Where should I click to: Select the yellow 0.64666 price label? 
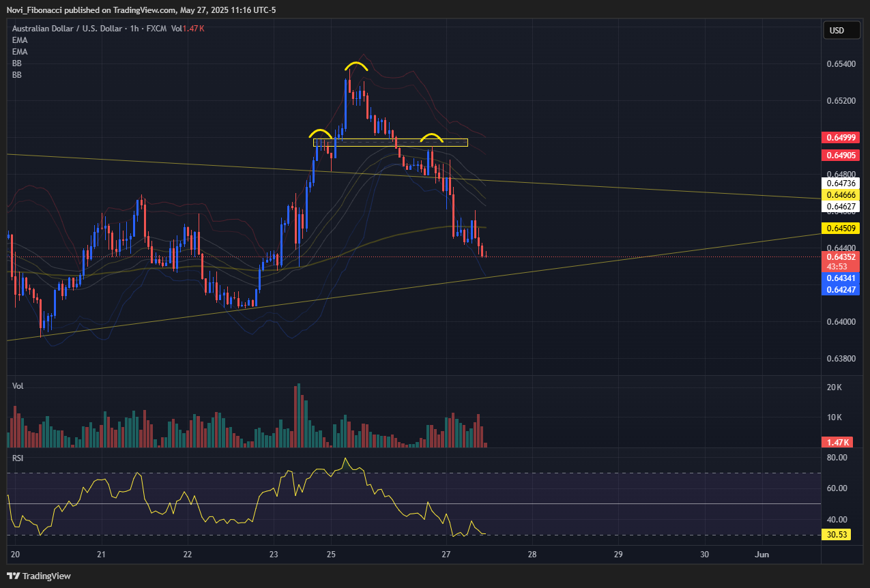pos(840,194)
